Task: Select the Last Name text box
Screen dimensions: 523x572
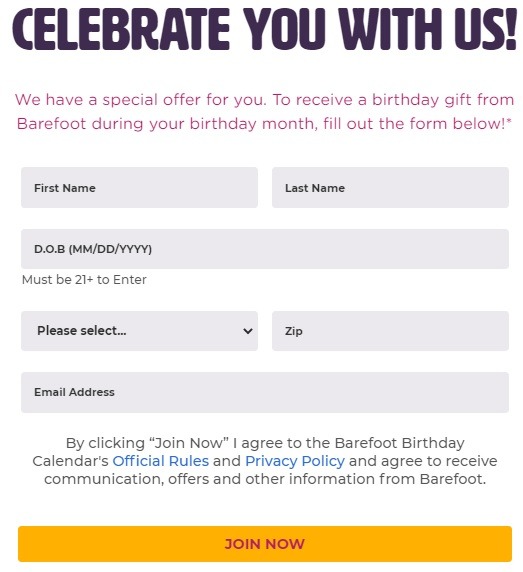Action: (x=390, y=188)
